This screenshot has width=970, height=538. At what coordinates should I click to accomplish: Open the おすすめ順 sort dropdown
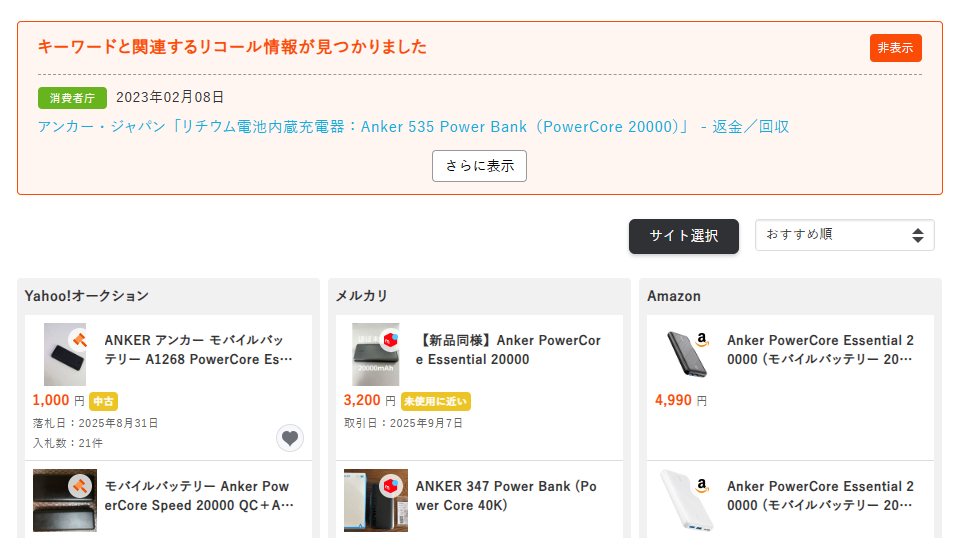844,235
